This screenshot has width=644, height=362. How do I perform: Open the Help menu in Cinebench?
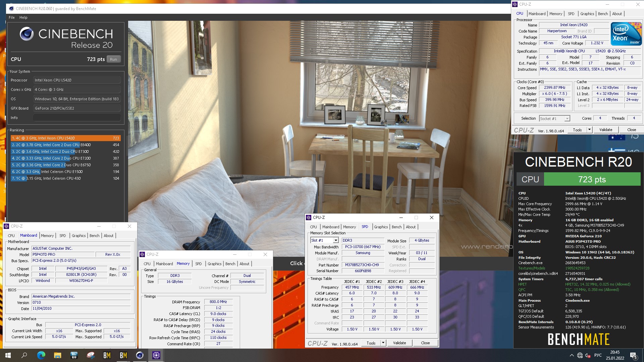click(23, 17)
